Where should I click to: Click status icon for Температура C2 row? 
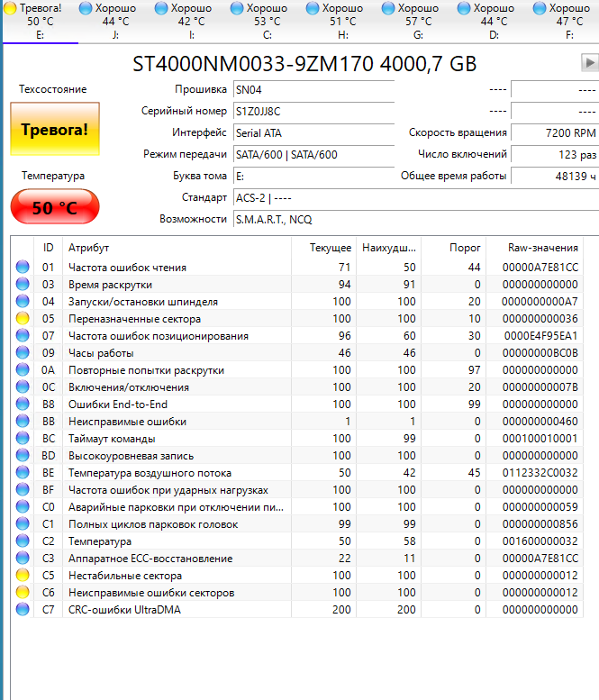pos(23,541)
